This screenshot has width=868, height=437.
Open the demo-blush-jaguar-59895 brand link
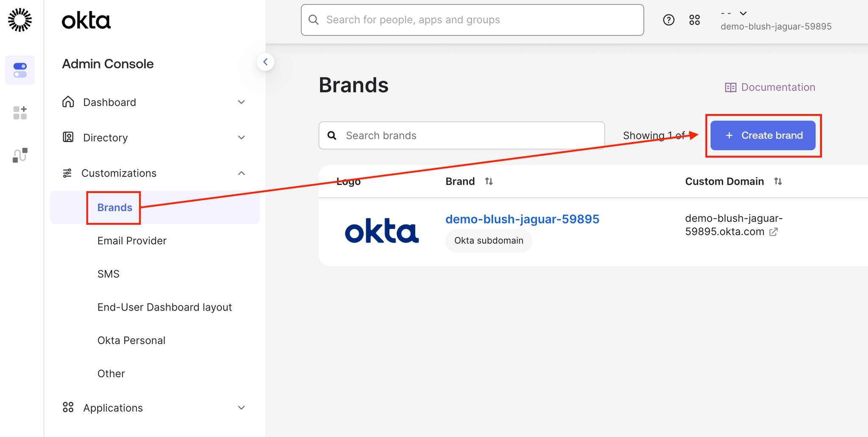click(522, 219)
